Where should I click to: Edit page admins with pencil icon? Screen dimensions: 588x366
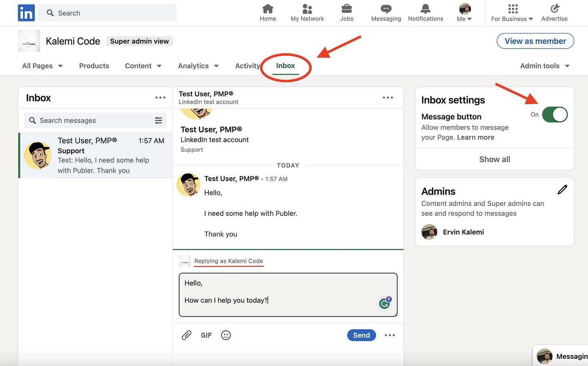click(x=562, y=190)
